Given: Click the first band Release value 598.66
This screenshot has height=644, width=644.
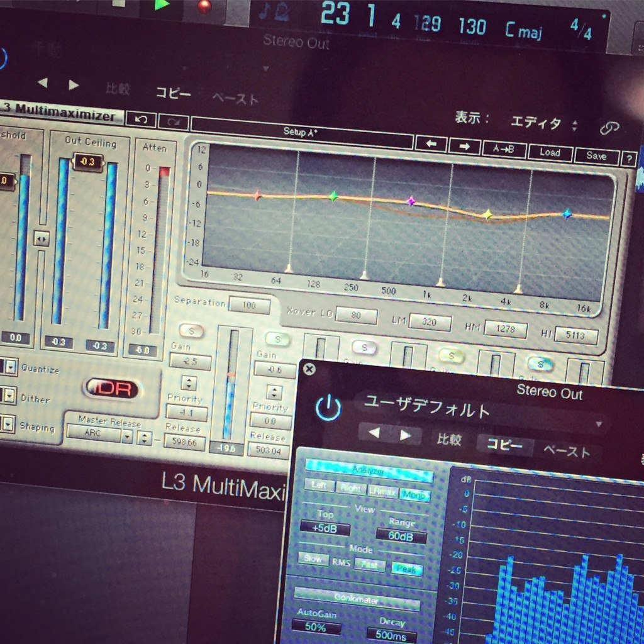Looking at the screenshot, I should (x=184, y=442).
